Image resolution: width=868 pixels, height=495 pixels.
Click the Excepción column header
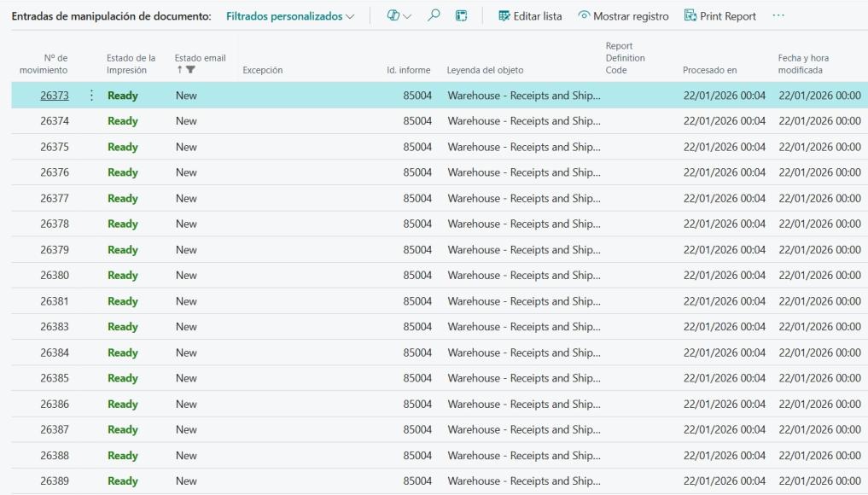pyautogui.click(x=262, y=70)
